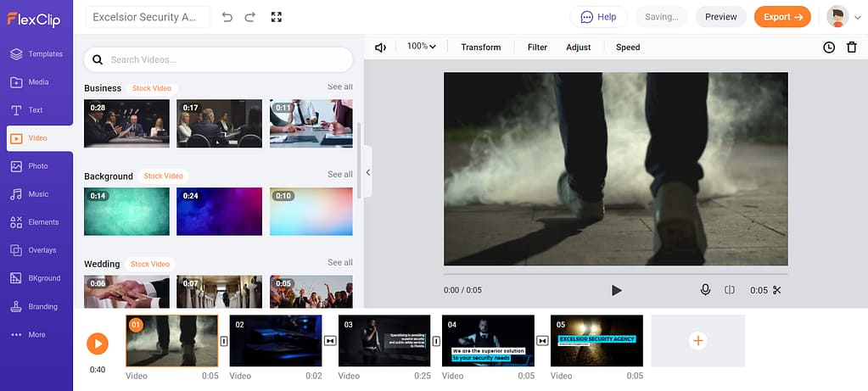Click the redo arrow icon
The image size is (868, 391).
tap(249, 17)
